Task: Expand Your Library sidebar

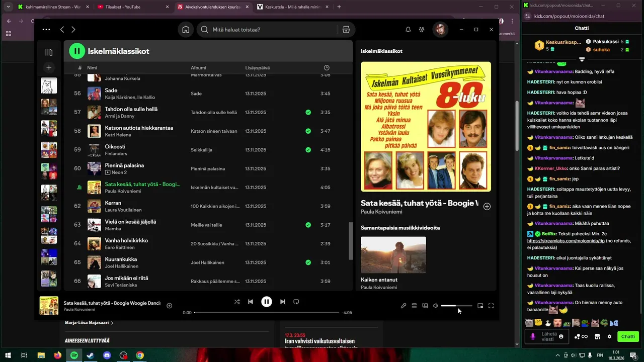Action: (x=49, y=52)
